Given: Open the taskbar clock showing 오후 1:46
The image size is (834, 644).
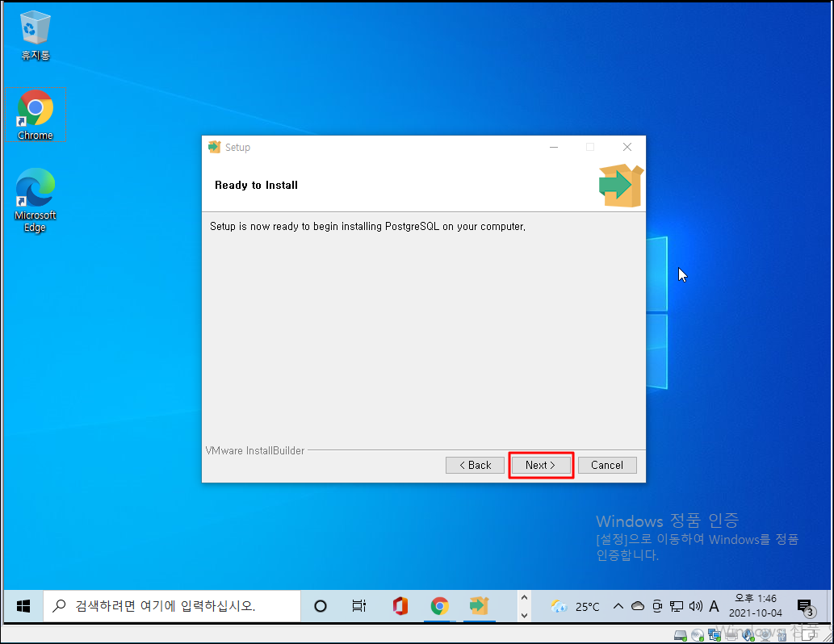Looking at the screenshot, I should [x=755, y=606].
